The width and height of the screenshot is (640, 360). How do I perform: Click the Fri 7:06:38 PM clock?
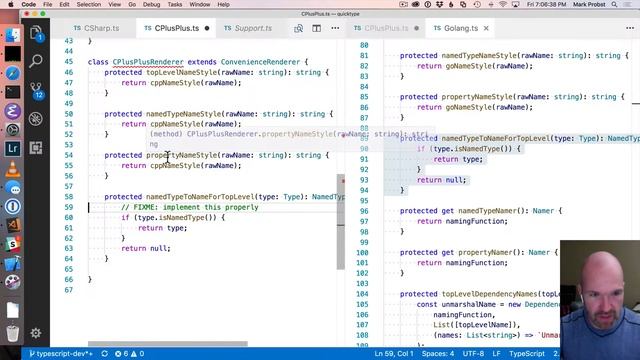click(546, 4)
